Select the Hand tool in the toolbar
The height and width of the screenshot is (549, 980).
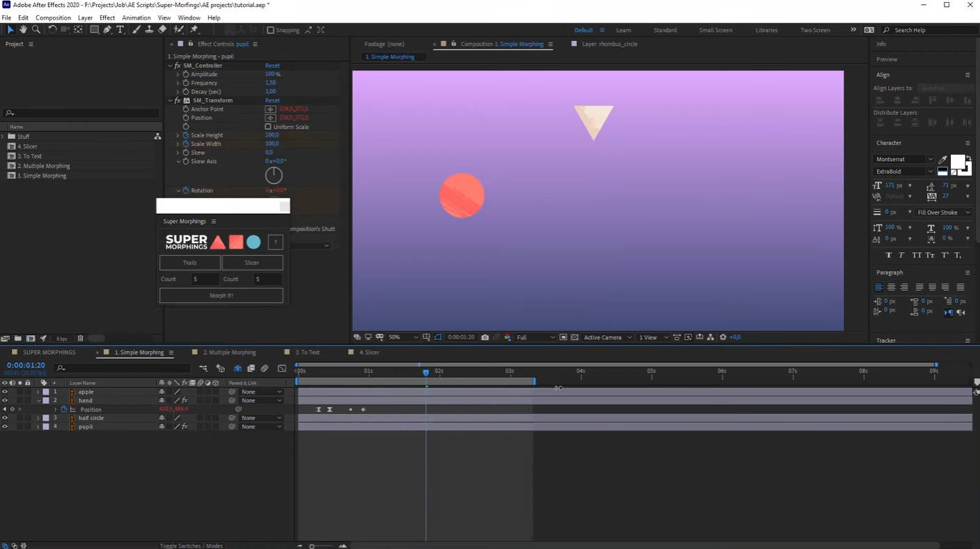23,29
